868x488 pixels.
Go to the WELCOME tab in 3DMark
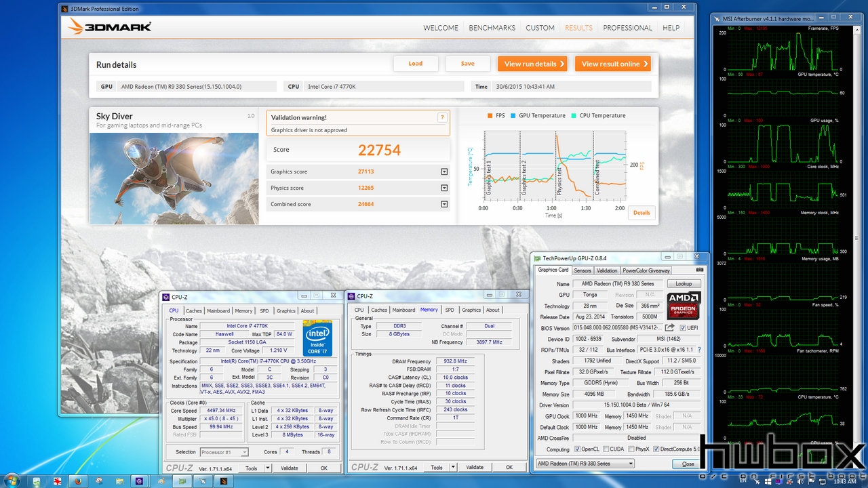tap(441, 28)
